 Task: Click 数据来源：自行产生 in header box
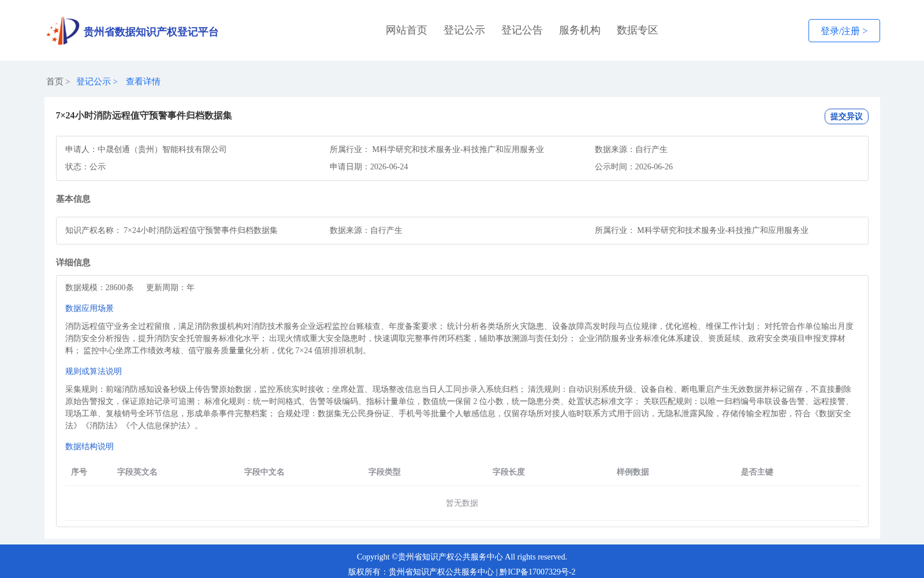click(x=631, y=149)
